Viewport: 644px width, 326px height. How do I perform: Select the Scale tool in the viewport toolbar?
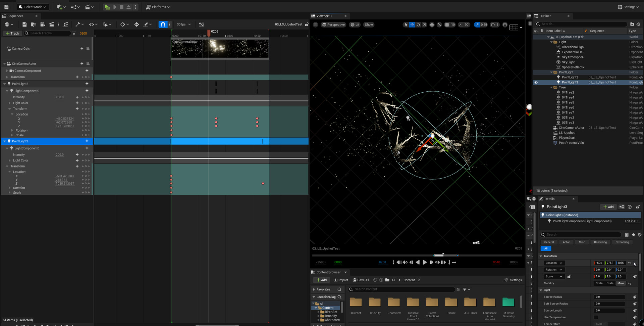[424, 25]
